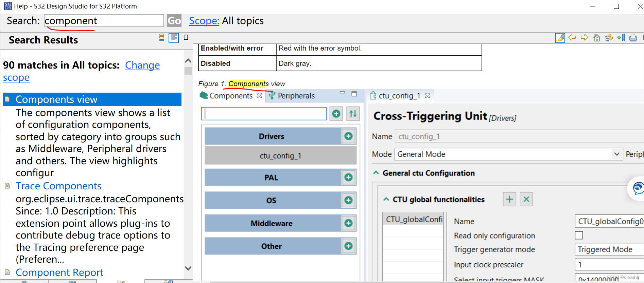Open the help Home page

[597, 38]
